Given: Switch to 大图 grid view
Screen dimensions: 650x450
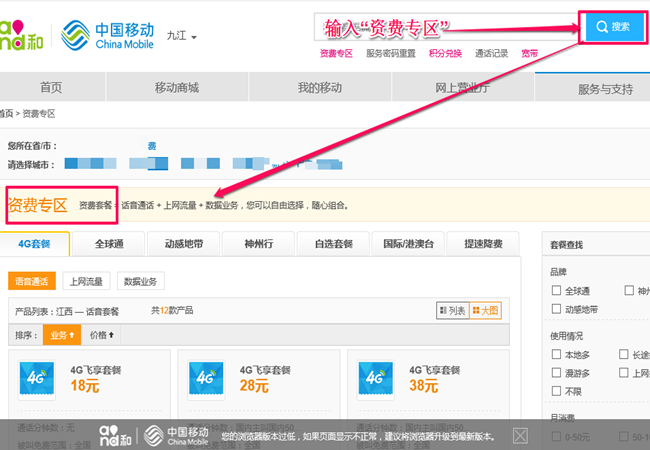Looking at the screenshot, I should click(x=485, y=310).
